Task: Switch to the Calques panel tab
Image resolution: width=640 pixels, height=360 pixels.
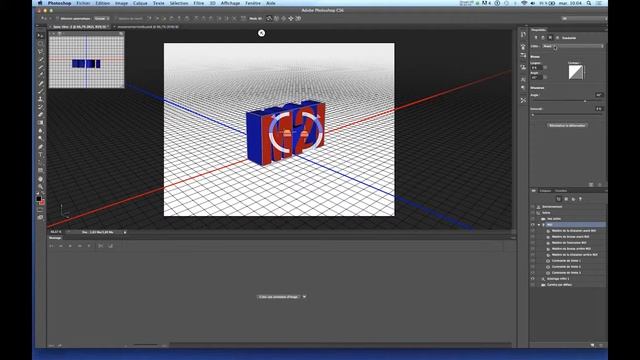Action: [545, 191]
